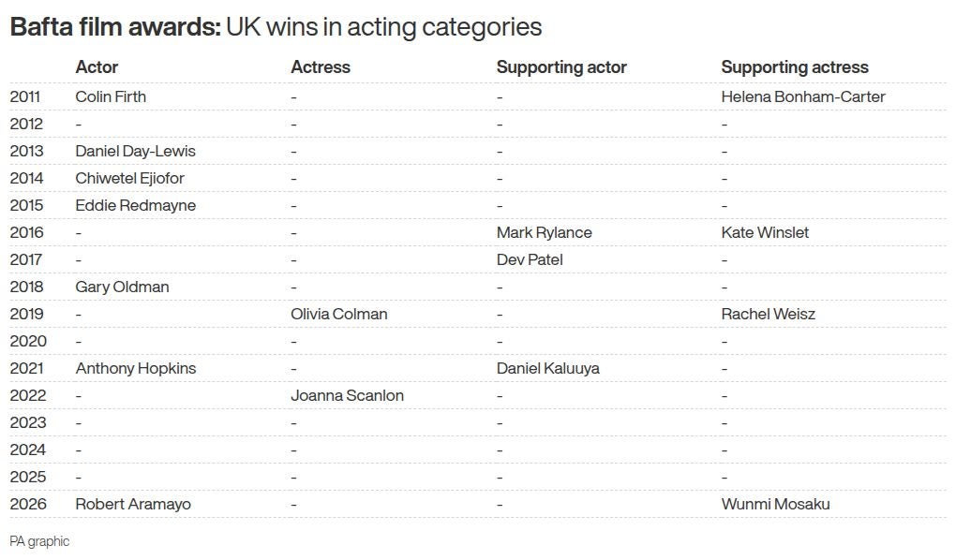
Task: Click the Actor column header
Action: pyautogui.click(x=97, y=67)
